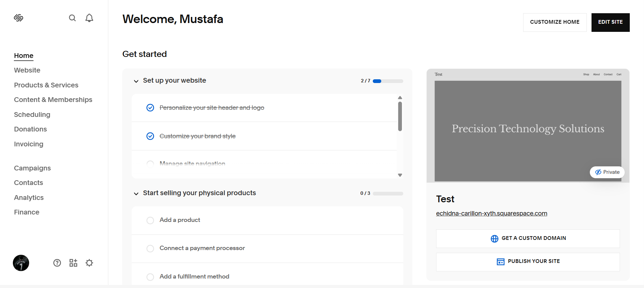Screen dimensions: 644x288
Task: Click the 2/7 website setup progress bar
Action: click(x=388, y=81)
